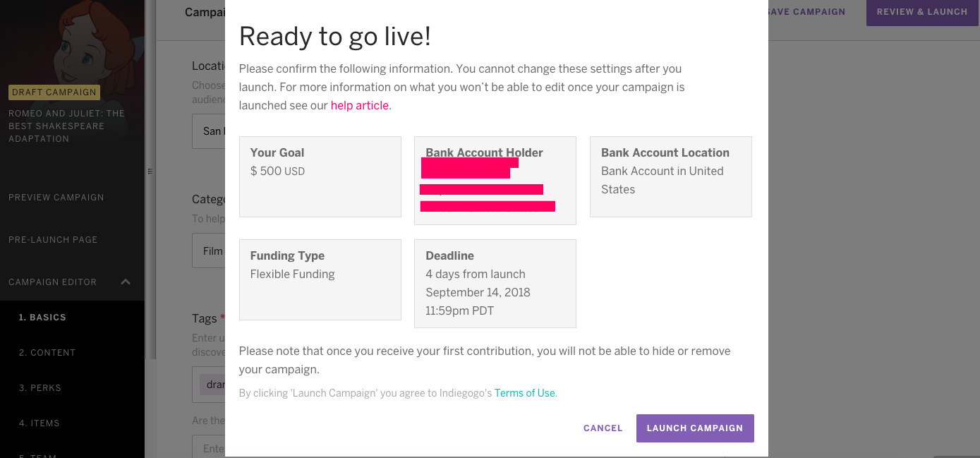Select Preview Campaign in sidebar
This screenshot has width=980, height=458.
[x=56, y=198]
